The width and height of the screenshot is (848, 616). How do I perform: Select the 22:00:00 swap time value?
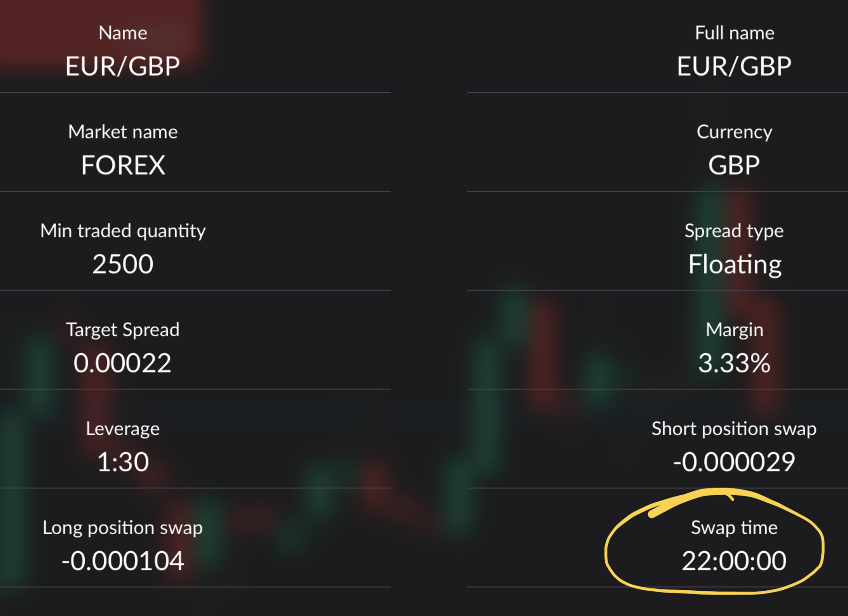734,561
